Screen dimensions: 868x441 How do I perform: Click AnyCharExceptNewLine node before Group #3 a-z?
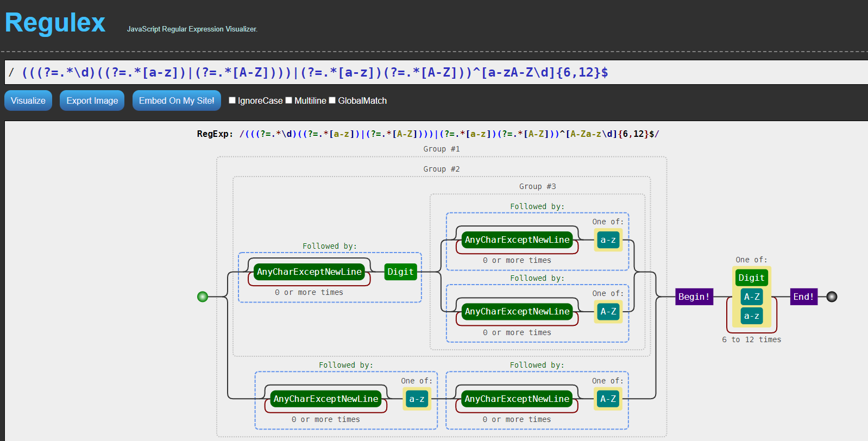(x=517, y=240)
